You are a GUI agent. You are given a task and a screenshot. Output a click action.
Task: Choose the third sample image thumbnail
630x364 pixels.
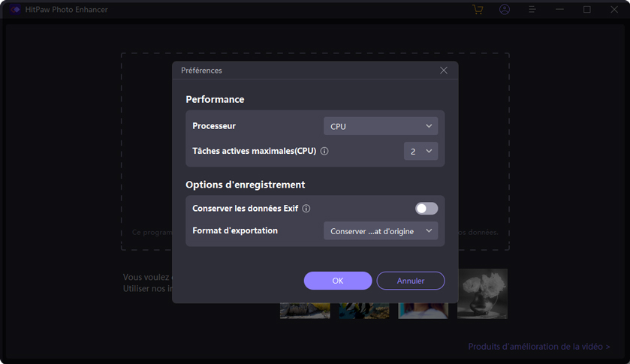point(423,311)
